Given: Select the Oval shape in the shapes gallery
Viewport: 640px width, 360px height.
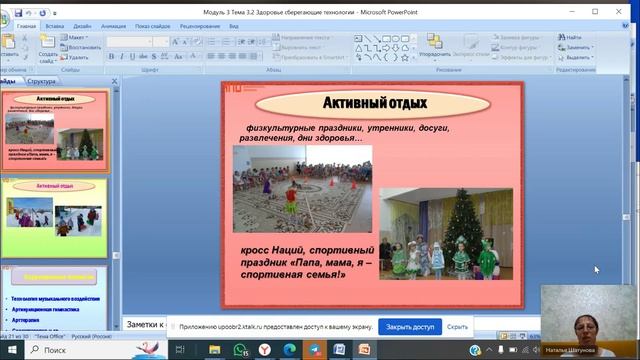Looking at the screenshot, I should pos(396,39).
